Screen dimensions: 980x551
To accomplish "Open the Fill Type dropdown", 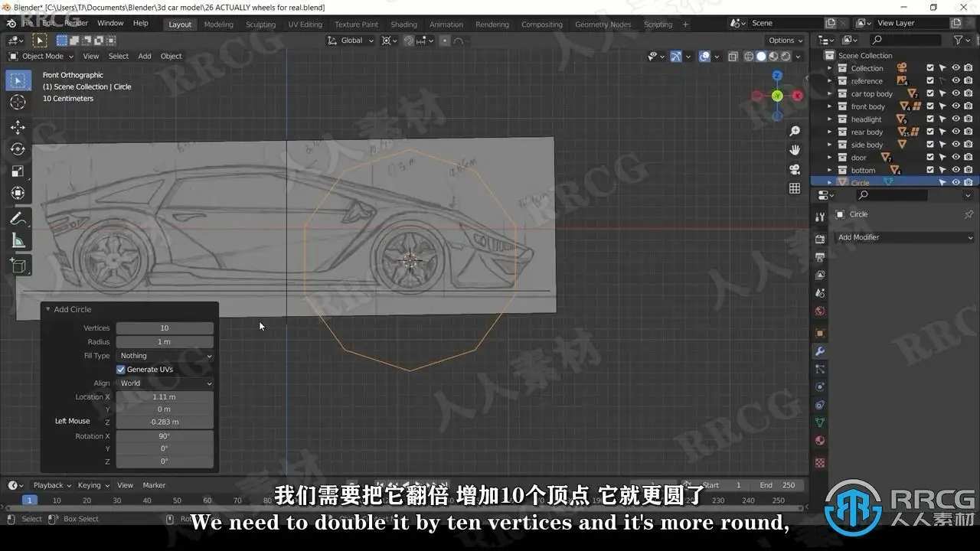I will point(165,356).
